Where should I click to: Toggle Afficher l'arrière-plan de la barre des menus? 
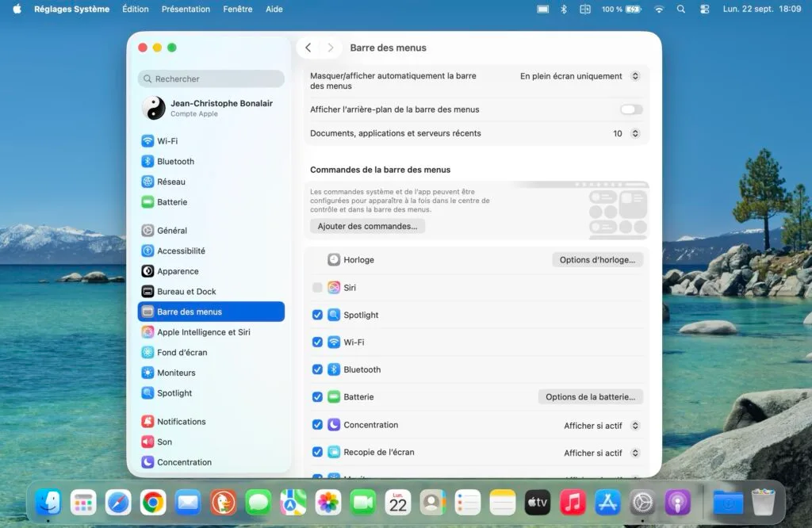click(630, 109)
